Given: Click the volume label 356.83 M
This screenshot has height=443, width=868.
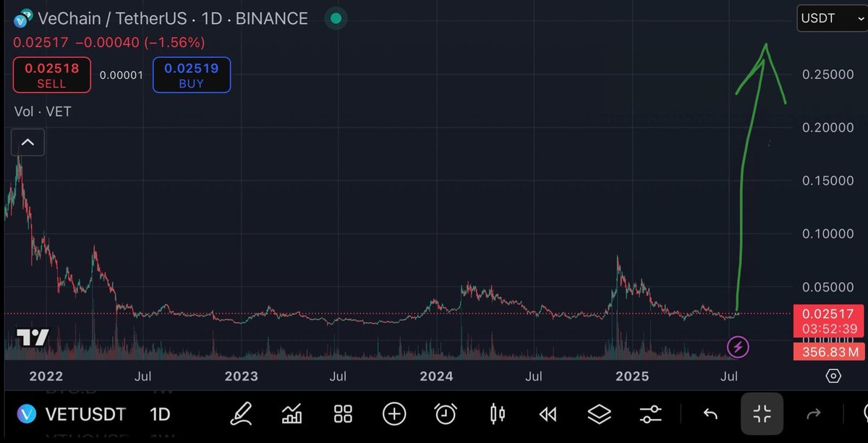Looking at the screenshot, I should pos(830,352).
